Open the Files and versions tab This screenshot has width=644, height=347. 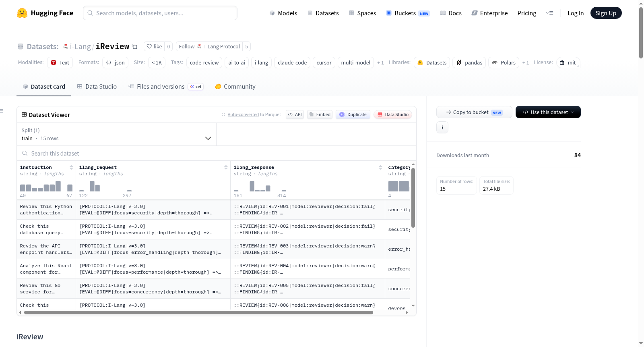(166, 87)
